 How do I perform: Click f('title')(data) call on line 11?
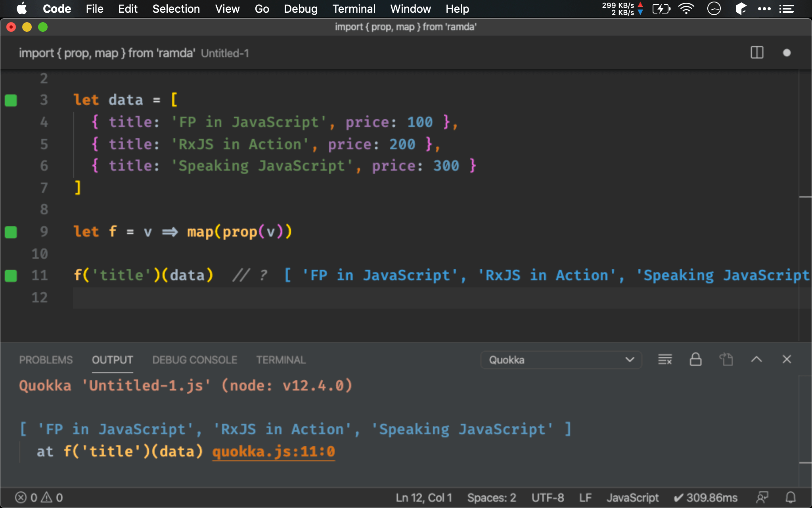pos(144,276)
